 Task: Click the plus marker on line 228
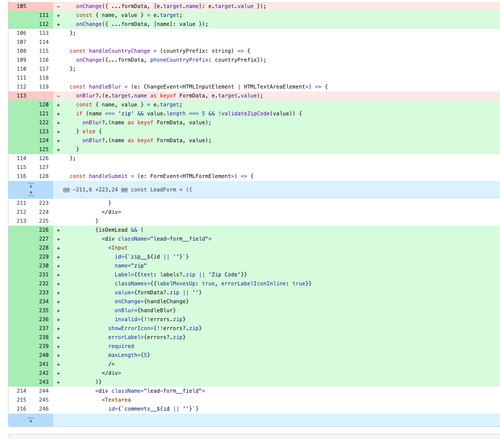pyautogui.click(x=58, y=248)
